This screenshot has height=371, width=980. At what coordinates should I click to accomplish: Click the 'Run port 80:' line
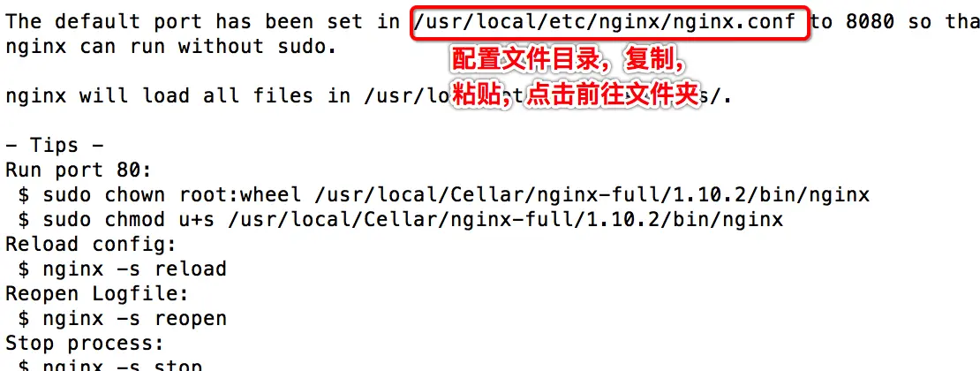click(79, 170)
